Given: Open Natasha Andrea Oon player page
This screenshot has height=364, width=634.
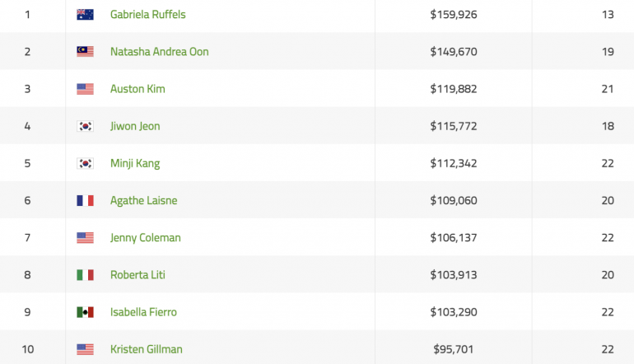Looking at the screenshot, I should pos(159,52).
